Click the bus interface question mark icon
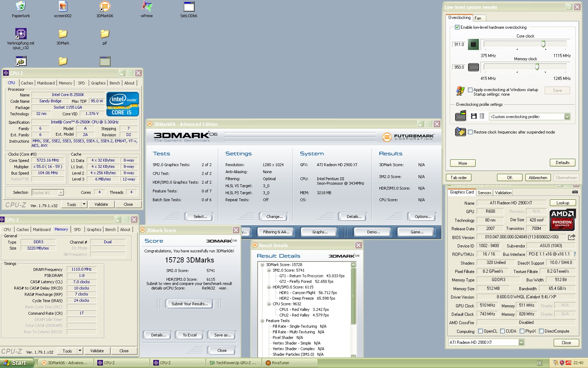 point(574,254)
